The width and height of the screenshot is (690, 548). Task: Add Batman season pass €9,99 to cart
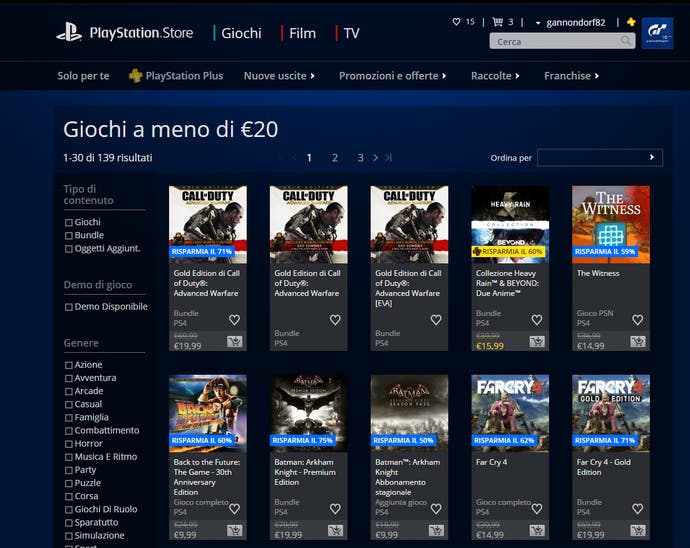tap(436, 530)
